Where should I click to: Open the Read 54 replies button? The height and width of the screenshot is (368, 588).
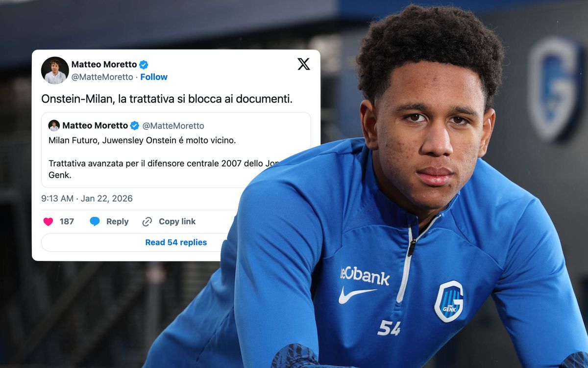point(176,242)
